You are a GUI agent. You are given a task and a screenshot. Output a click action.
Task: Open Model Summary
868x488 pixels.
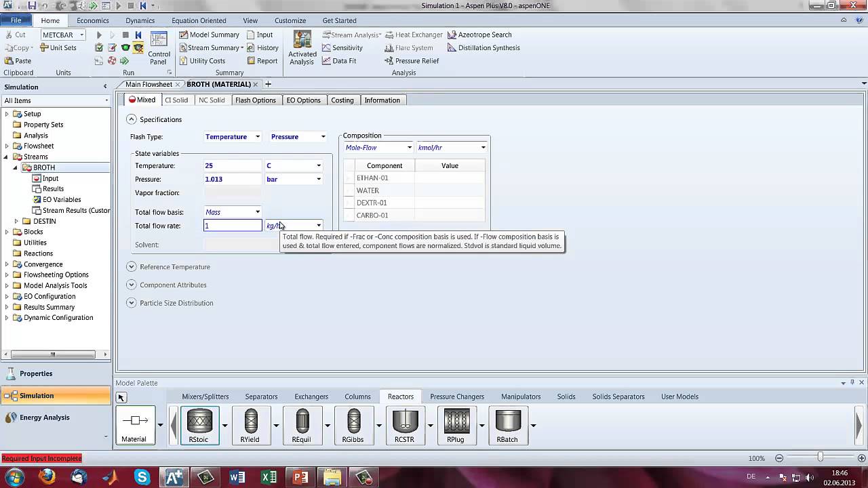coord(209,35)
